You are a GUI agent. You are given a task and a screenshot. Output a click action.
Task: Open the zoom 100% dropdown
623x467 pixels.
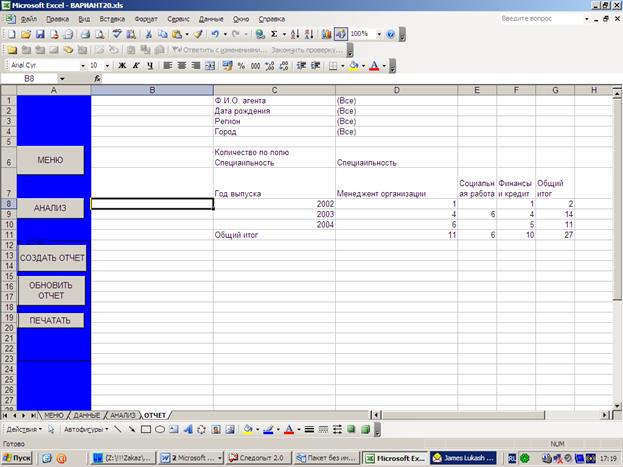point(377,34)
